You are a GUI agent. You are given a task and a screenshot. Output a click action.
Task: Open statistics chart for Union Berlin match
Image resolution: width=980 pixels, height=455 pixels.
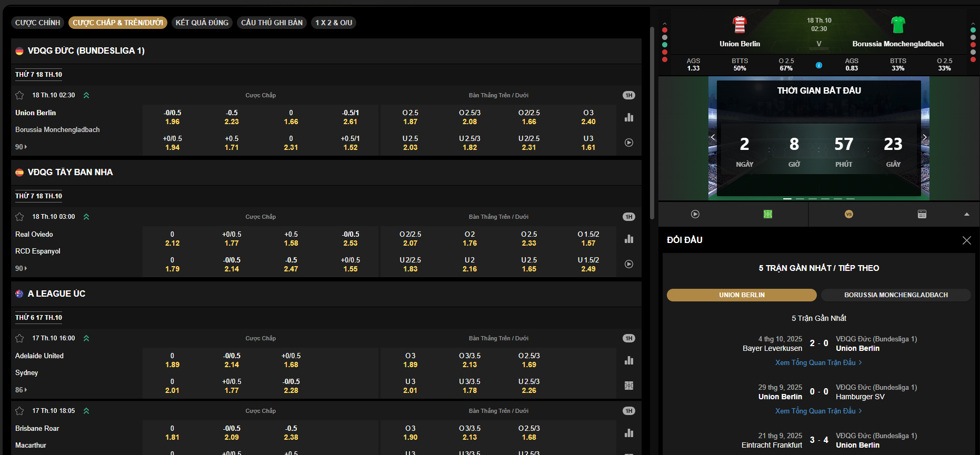(x=629, y=117)
